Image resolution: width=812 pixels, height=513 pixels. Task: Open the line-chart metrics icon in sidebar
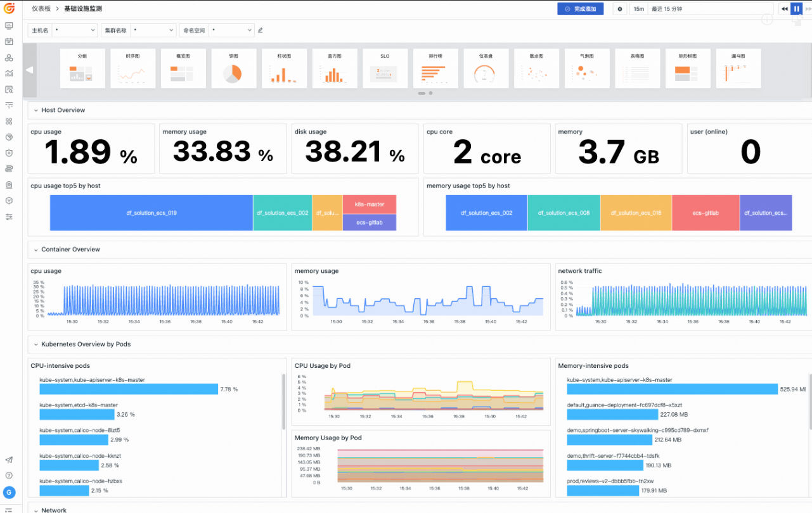[x=9, y=73]
